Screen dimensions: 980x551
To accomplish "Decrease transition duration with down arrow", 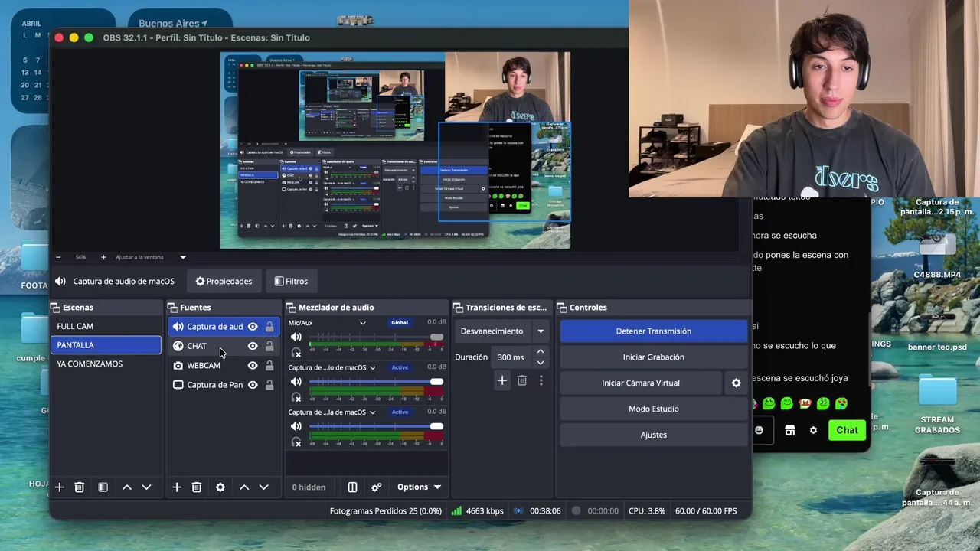I will [541, 363].
